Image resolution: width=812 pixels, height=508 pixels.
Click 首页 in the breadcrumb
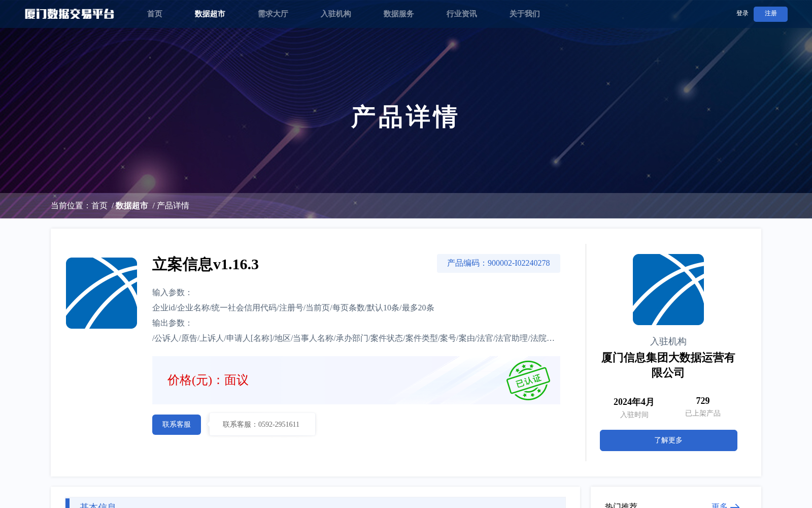coord(99,206)
